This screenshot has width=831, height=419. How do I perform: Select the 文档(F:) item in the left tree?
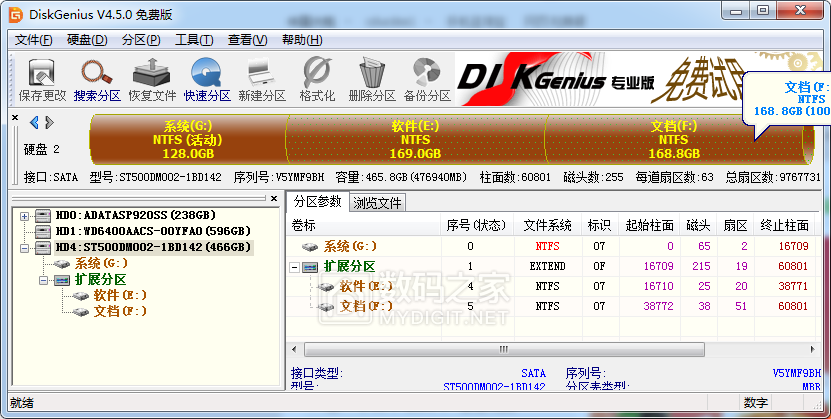[x=119, y=311]
